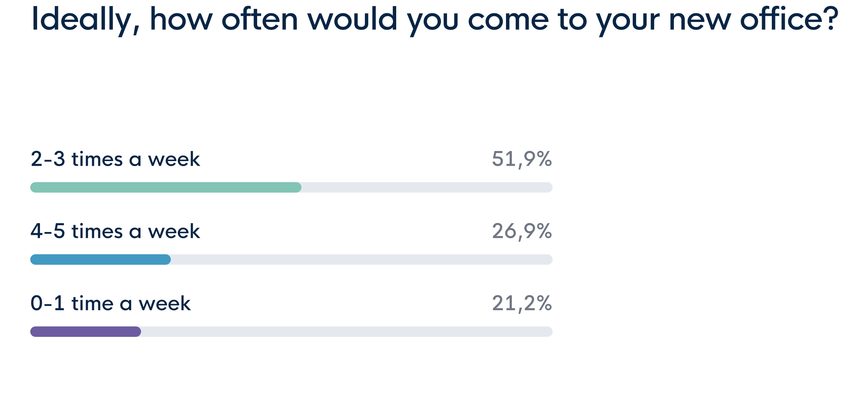Click the word 'office?' in the title

(x=789, y=19)
